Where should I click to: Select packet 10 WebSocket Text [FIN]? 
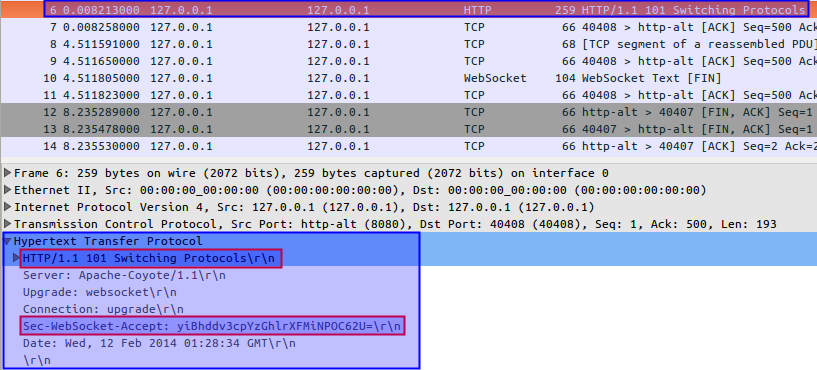click(x=408, y=78)
